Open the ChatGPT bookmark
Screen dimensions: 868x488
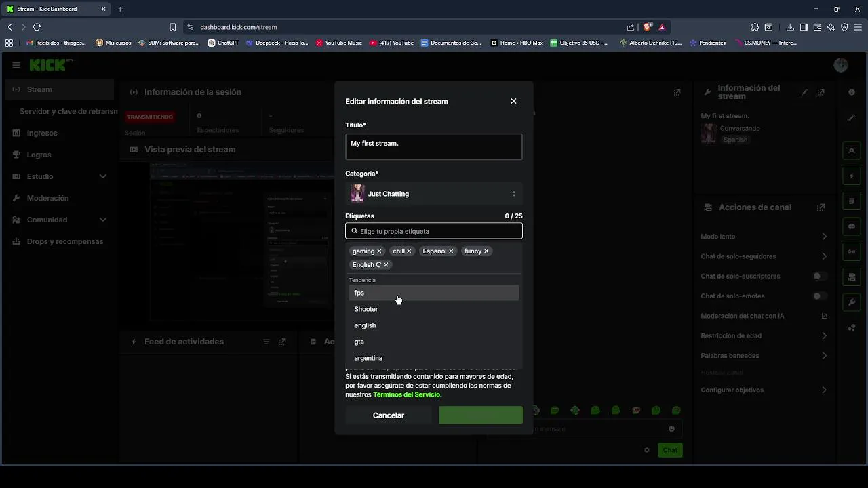point(223,43)
